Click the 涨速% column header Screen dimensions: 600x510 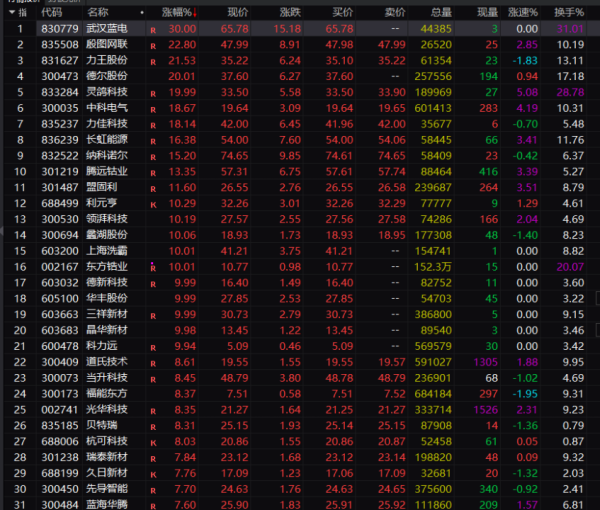pyautogui.click(x=522, y=13)
